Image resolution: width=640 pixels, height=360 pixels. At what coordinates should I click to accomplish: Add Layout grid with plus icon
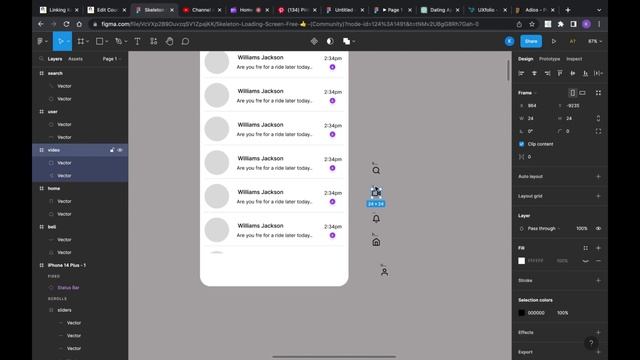pos(598,196)
